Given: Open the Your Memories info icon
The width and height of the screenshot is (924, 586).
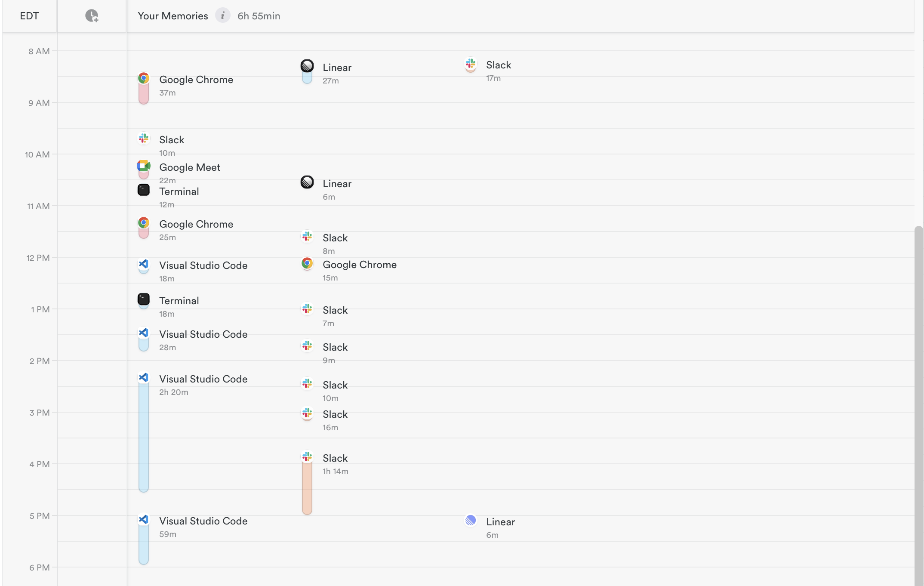Looking at the screenshot, I should (x=222, y=16).
